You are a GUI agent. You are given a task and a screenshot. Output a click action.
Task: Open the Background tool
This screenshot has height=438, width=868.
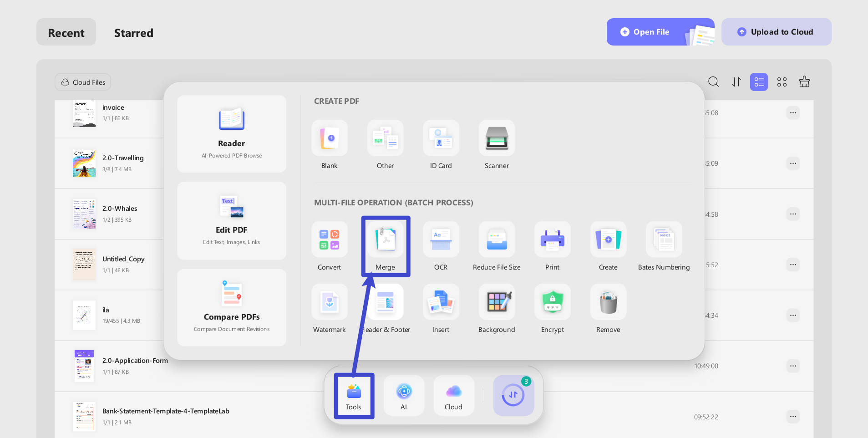coord(497,302)
